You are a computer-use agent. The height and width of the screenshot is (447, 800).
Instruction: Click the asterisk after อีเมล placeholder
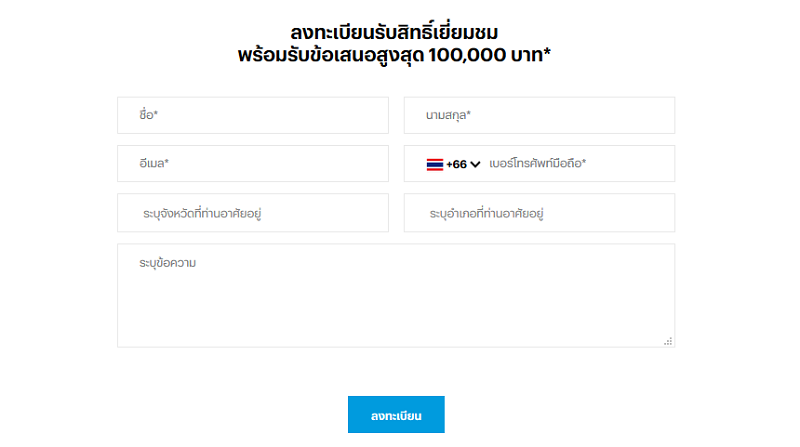point(166,162)
